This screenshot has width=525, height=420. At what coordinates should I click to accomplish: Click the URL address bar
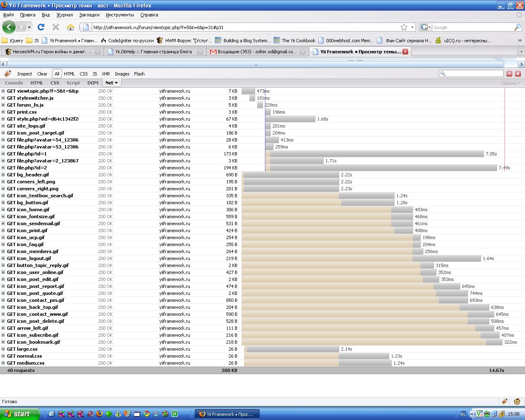[246, 27]
